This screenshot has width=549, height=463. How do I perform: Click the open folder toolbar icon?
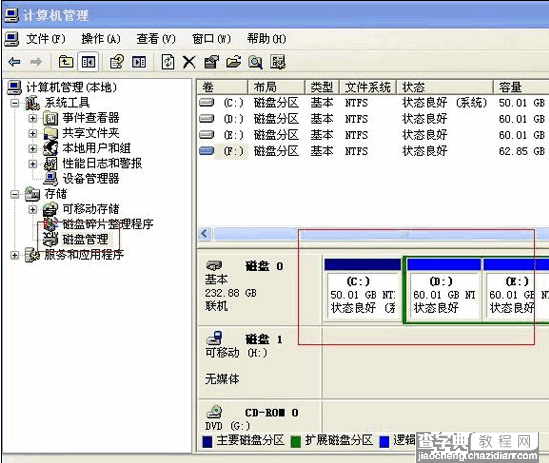coord(234,62)
